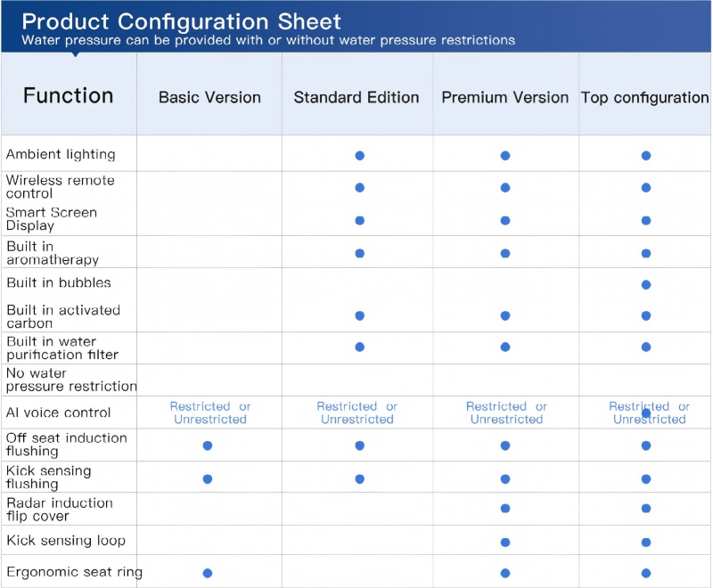Click Basic Version's Off seat induction flushing dot

click(x=208, y=445)
